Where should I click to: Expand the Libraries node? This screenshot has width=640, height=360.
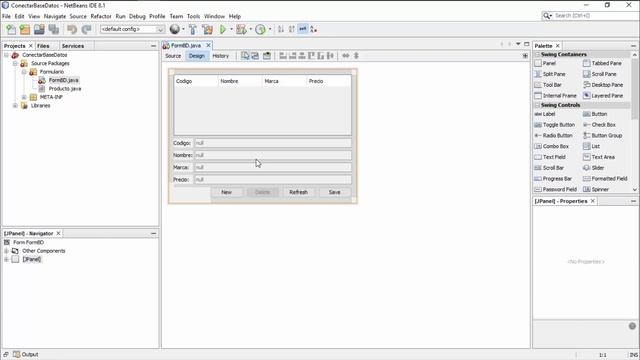tap(15, 105)
